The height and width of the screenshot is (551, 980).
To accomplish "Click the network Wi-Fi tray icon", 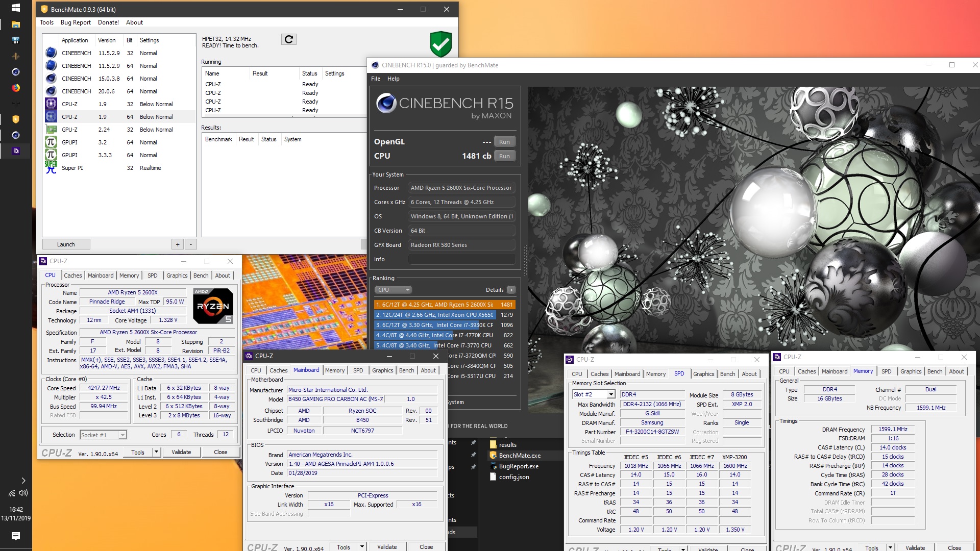I will (11, 493).
